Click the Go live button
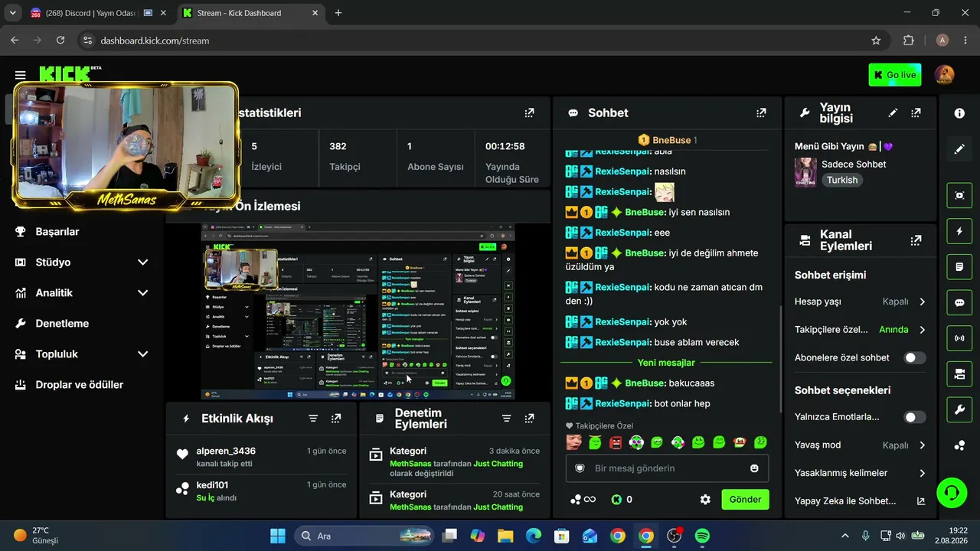The width and height of the screenshot is (980, 551). point(895,75)
